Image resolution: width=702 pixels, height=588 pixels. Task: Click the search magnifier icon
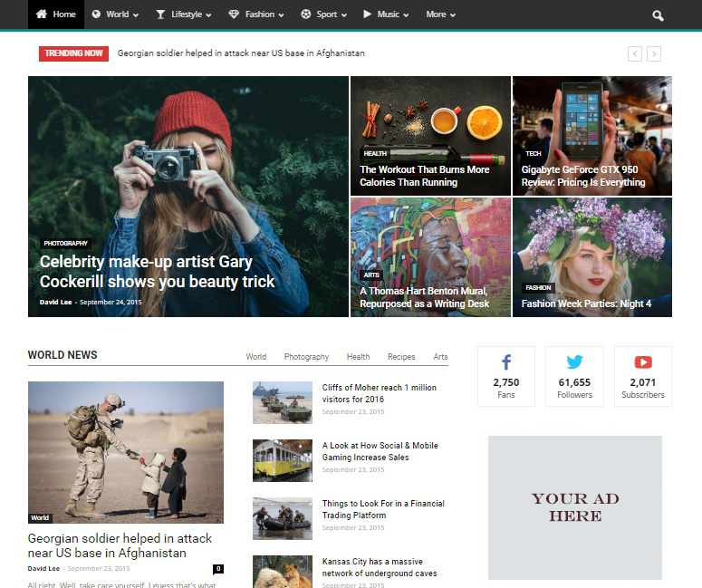(x=658, y=15)
